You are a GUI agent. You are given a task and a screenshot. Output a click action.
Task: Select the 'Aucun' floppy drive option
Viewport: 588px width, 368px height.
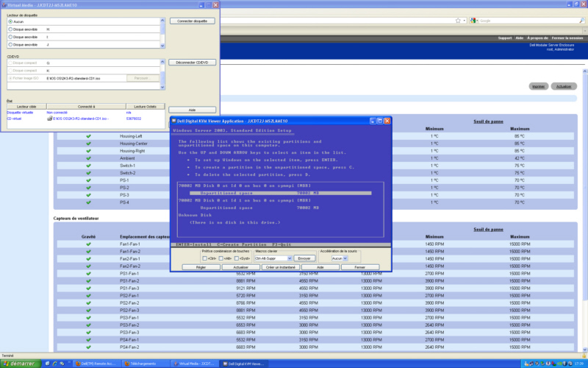(x=10, y=22)
